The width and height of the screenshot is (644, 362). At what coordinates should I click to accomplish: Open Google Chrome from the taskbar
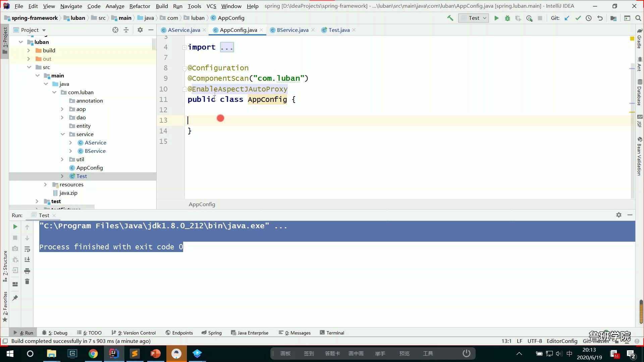coord(93,354)
